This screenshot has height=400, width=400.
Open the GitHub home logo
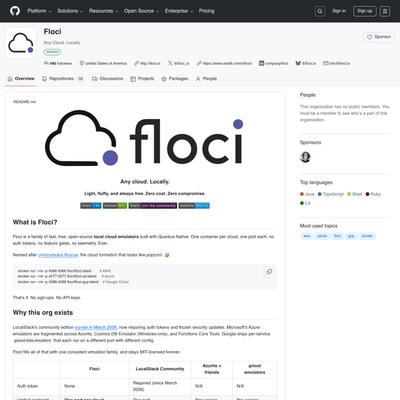(15, 11)
